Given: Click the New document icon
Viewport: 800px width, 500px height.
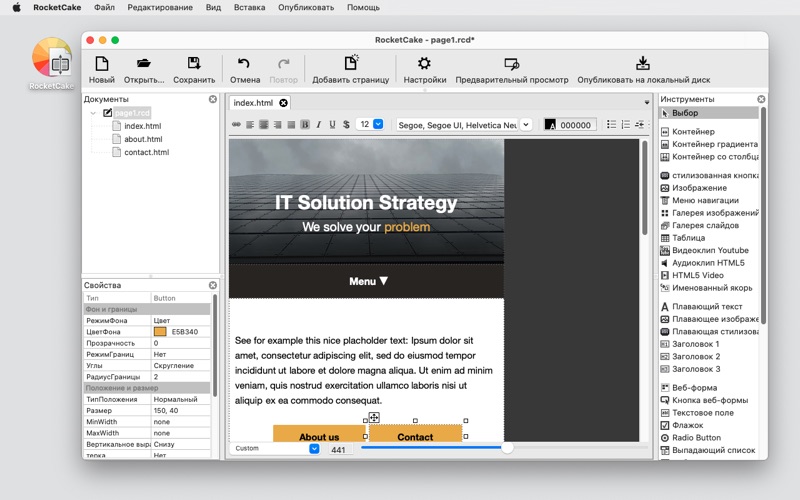Looking at the screenshot, I should click(x=102, y=64).
